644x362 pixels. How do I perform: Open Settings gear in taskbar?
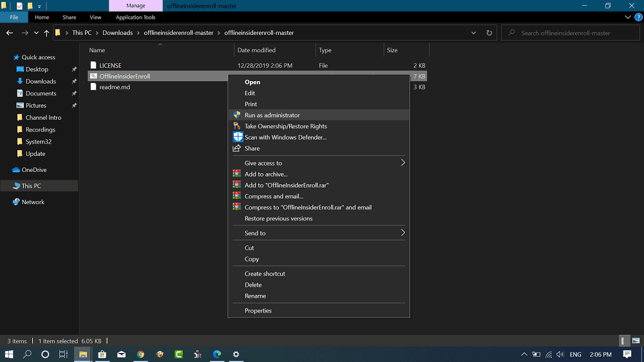pyautogui.click(x=236, y=354)
